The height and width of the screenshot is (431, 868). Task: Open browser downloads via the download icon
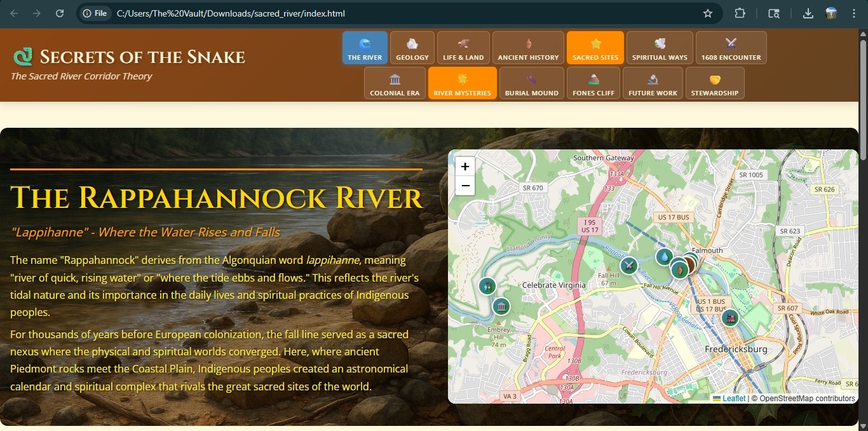tap(808, 13)
